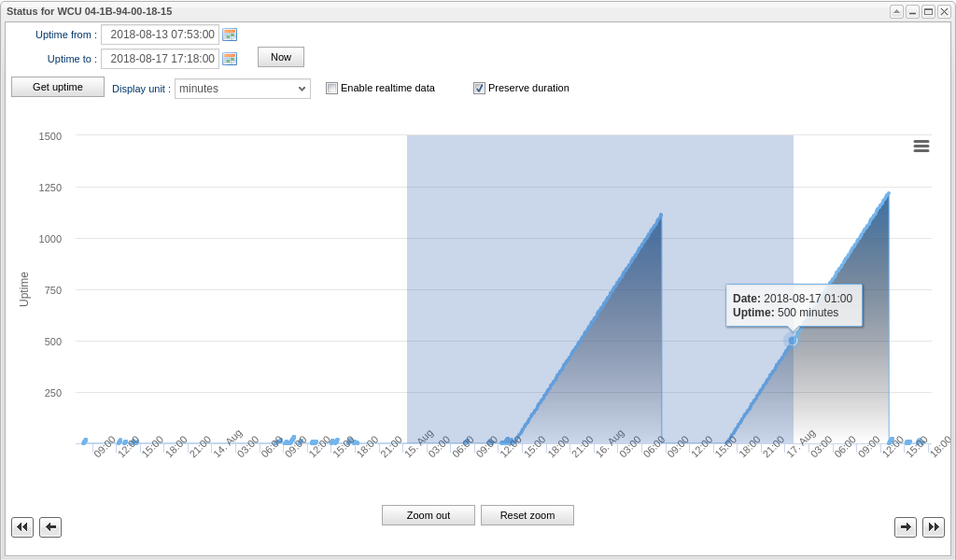Enable realtime data checkbox

point(331,89)
